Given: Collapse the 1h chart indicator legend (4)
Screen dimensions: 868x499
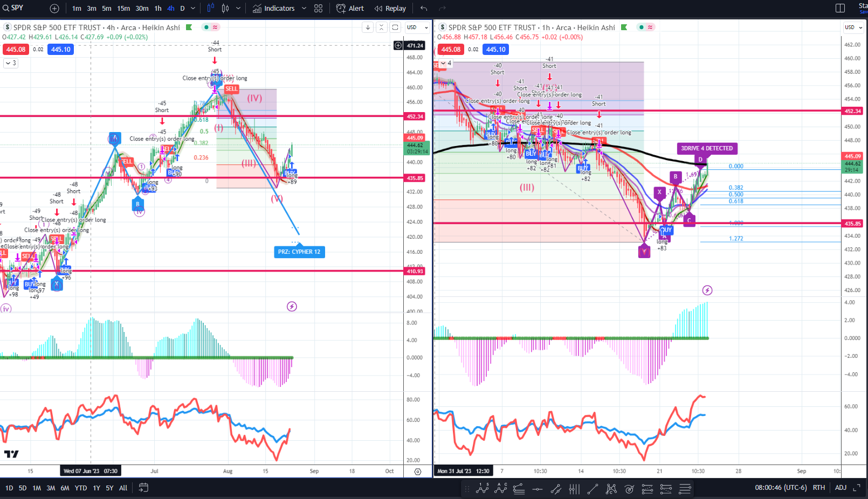Looking at the screenshot, I should (x=446, y=63).
